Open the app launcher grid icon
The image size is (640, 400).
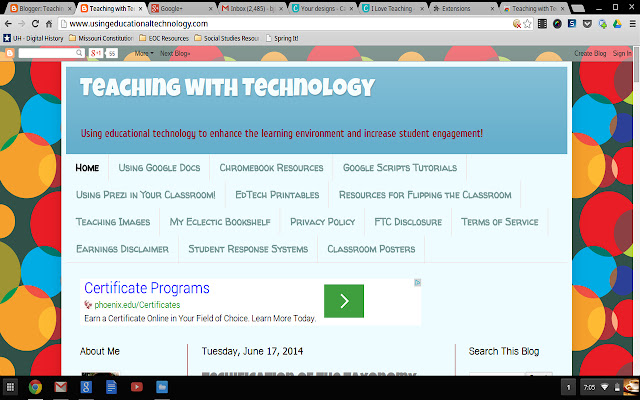click(10, 387)
